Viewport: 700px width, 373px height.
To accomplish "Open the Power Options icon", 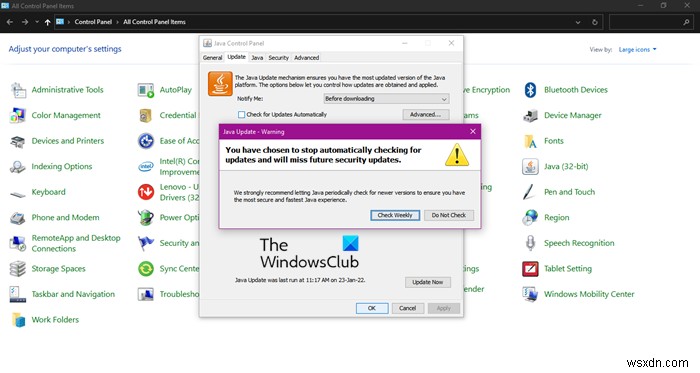I will 146,218.
